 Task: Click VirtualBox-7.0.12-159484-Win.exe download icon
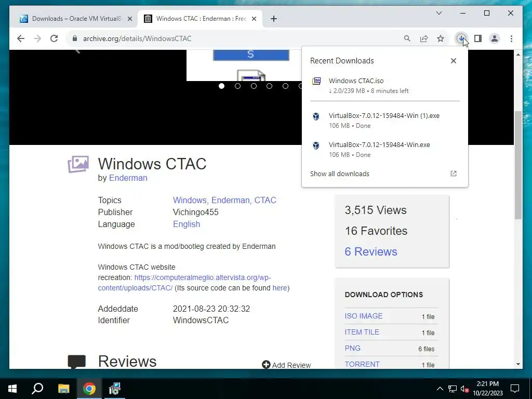click(316, 145)
